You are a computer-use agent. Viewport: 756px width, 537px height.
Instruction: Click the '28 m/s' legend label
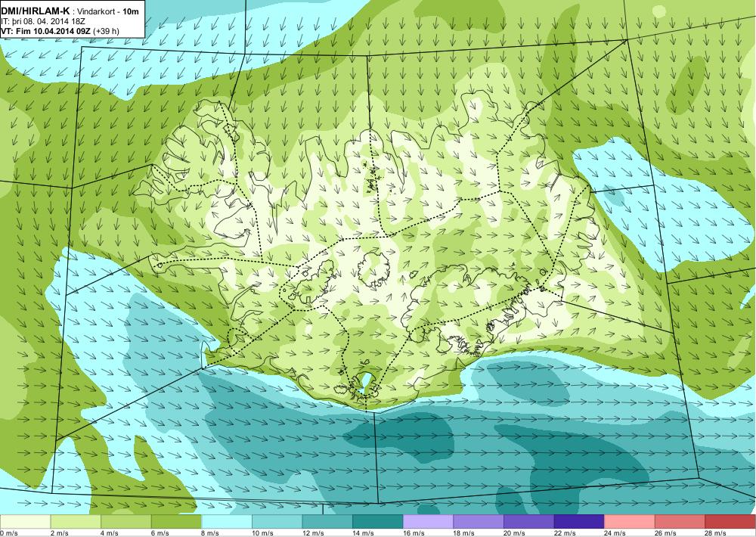[x=716, y=533]
